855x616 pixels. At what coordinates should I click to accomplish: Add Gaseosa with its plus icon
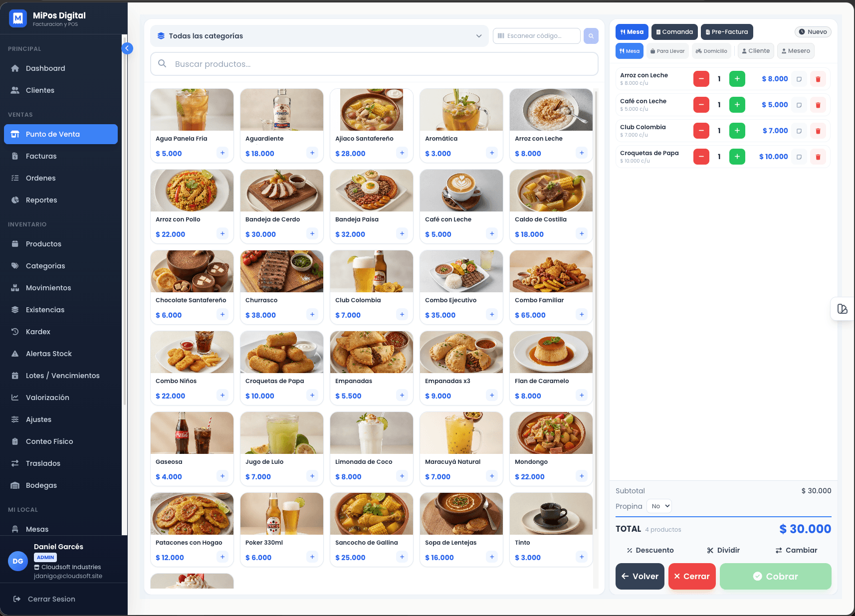(222, 476)
